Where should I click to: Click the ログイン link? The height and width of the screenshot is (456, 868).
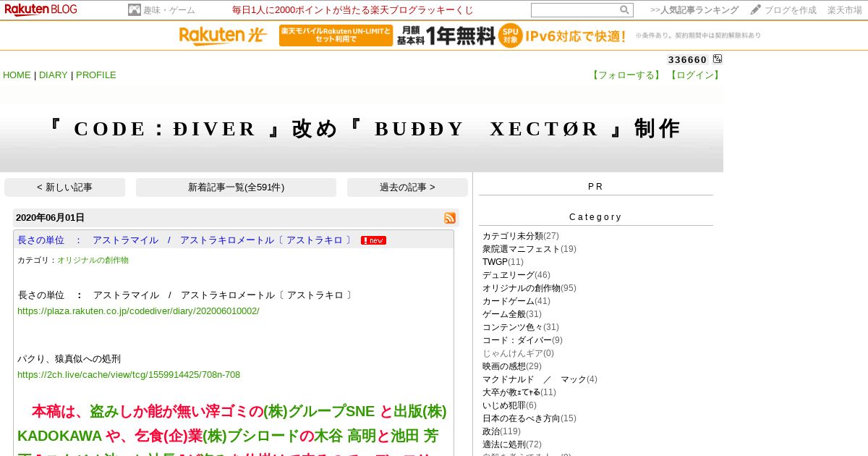[694, 75]
